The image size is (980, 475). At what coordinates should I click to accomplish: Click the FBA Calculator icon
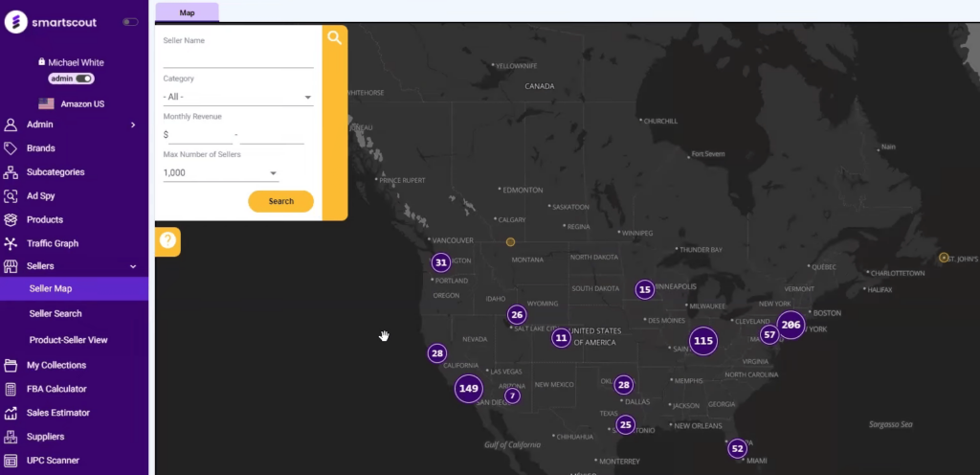click(10, 389)
